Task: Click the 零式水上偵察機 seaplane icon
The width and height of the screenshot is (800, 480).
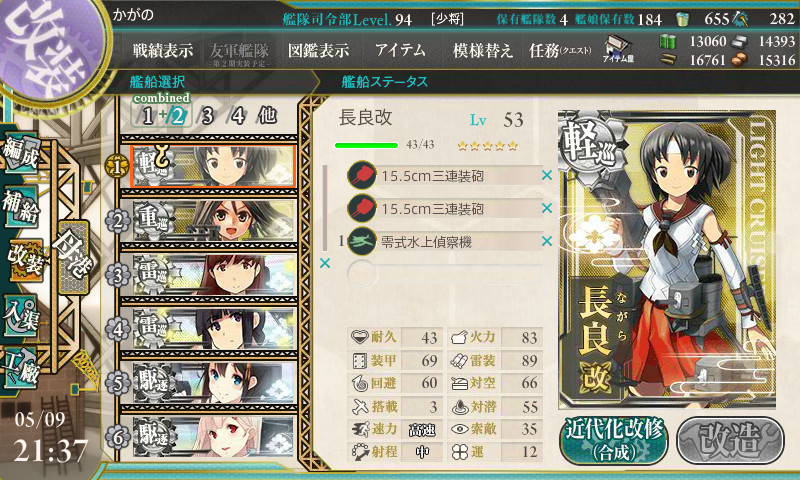Action: pos(362,241)
